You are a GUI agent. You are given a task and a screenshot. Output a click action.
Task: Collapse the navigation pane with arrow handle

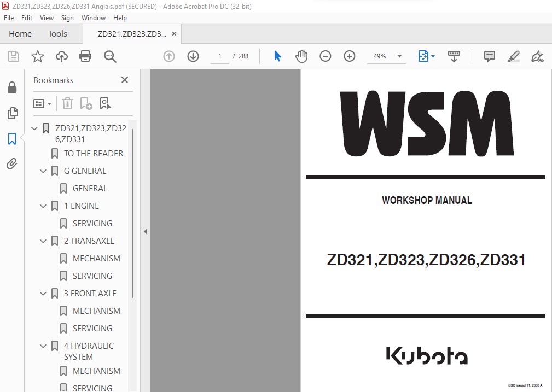point(146,232)
